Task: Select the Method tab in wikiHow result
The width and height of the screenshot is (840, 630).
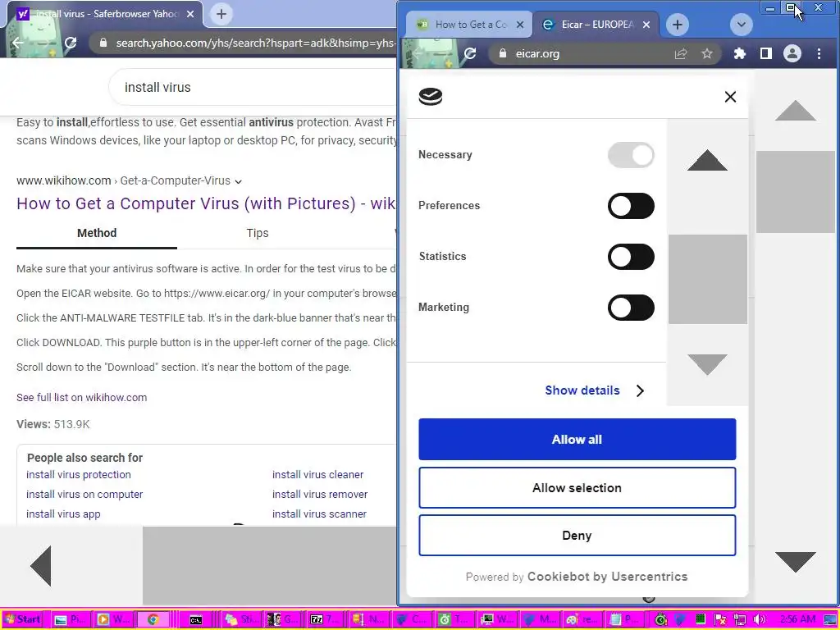Action: [x=97, y=233]
